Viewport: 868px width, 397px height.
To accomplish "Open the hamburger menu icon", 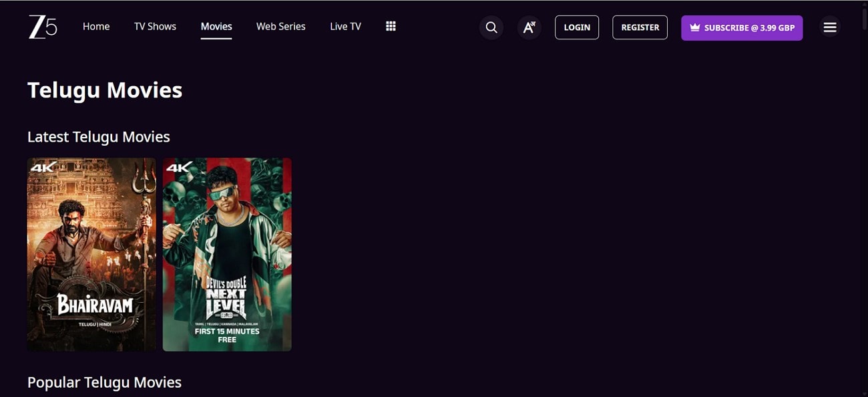I will pos(829,27).
